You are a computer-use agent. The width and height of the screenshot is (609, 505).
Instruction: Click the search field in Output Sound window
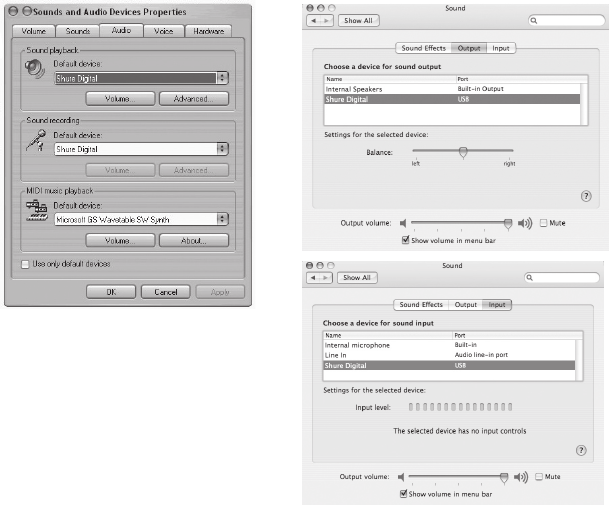pyautogui.click(x=566, y=20)
